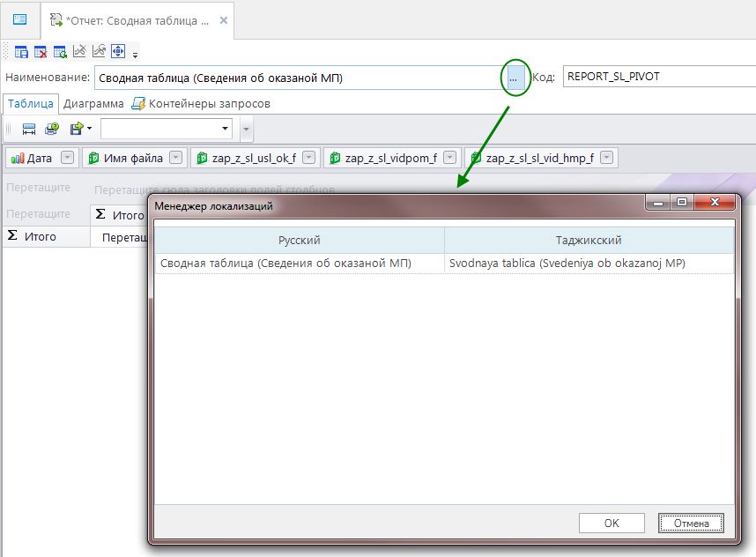This screenshot has height=557, width=756.
Task: Open the filter dropdown on the Имя файла field
Action: (x=175, y=158)
